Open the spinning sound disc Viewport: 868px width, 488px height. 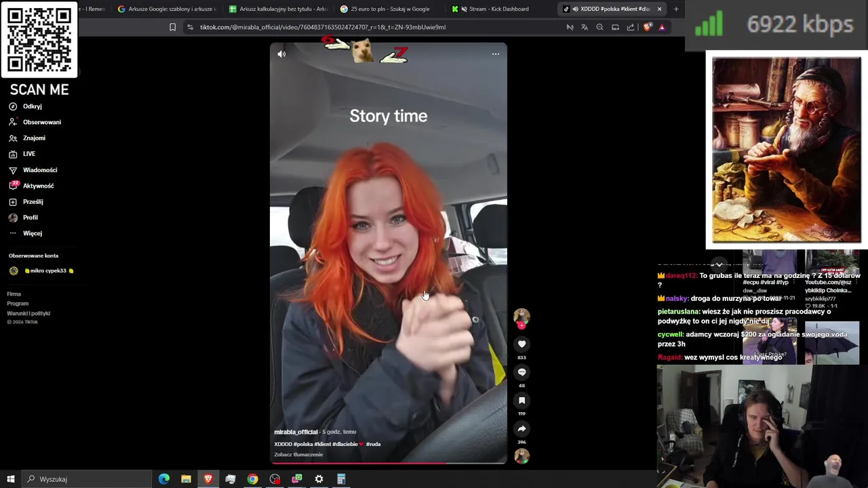click(521, 456)
